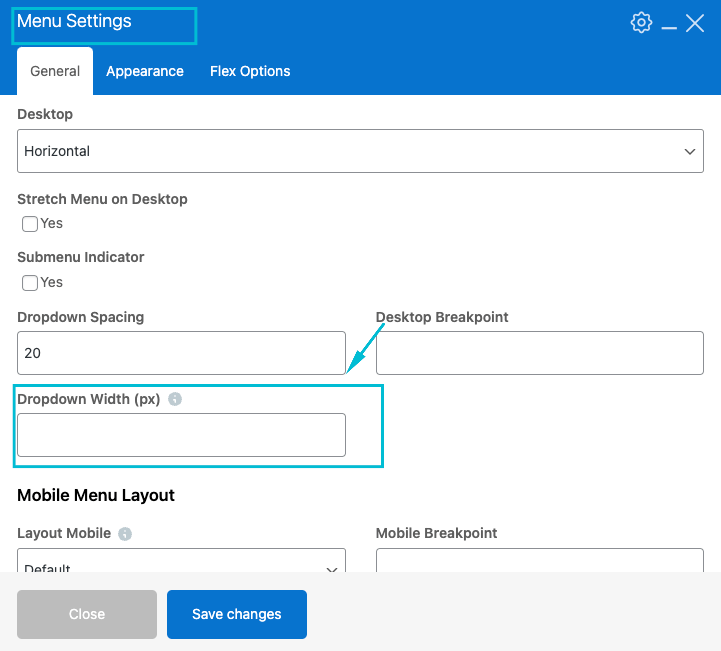This screenshot has width=721, height=651.
Task: Click the Dropdown Width (px) label
Action: (x=89, y=399)
